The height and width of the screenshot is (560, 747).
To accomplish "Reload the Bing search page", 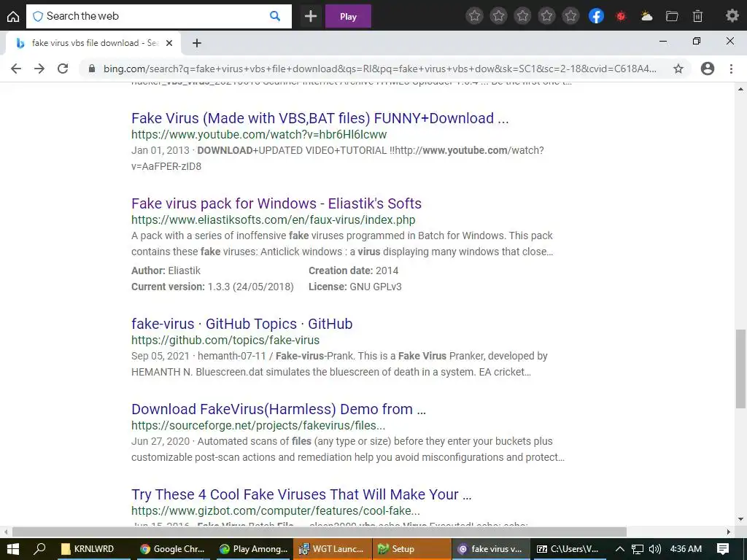I will click(63, 69).
